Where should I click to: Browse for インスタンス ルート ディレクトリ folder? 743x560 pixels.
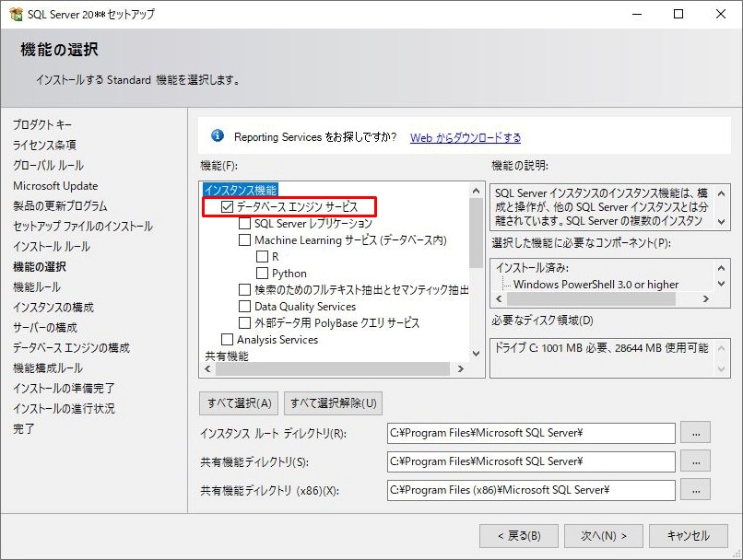tap(696, 433)
